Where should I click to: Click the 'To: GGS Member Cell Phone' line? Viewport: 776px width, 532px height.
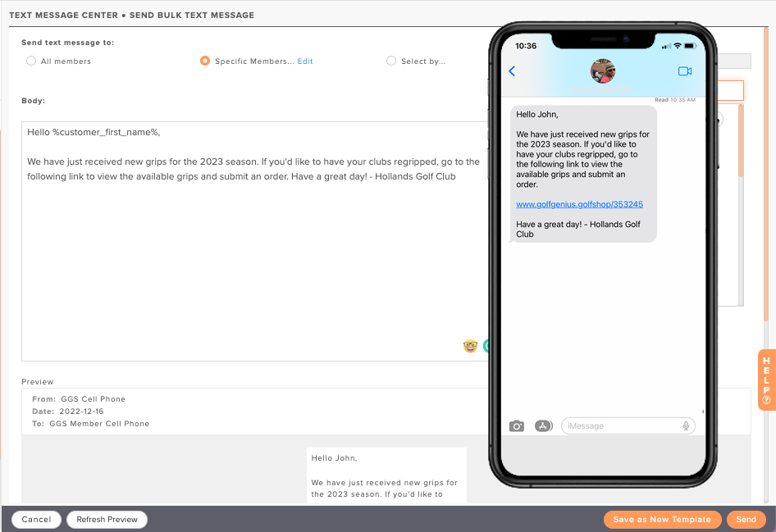pyautogui.click(x=90, y=424)
